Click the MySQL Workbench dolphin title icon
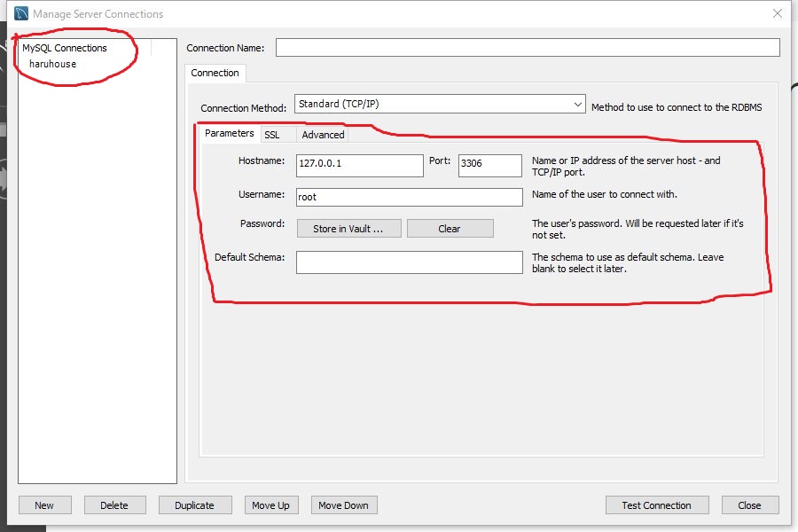The width and height of the screenshot is (798, 532). [x=21, y=13]
